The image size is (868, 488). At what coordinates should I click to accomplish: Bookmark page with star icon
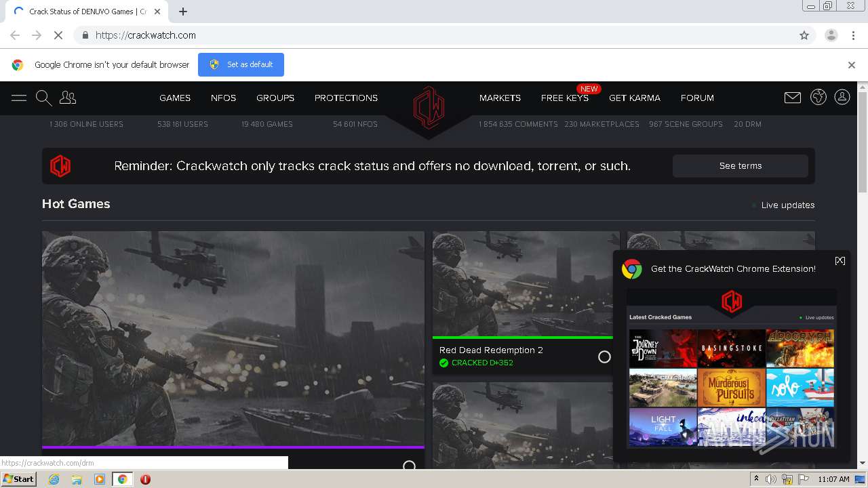pyautogui.click(x=804, y=35)
